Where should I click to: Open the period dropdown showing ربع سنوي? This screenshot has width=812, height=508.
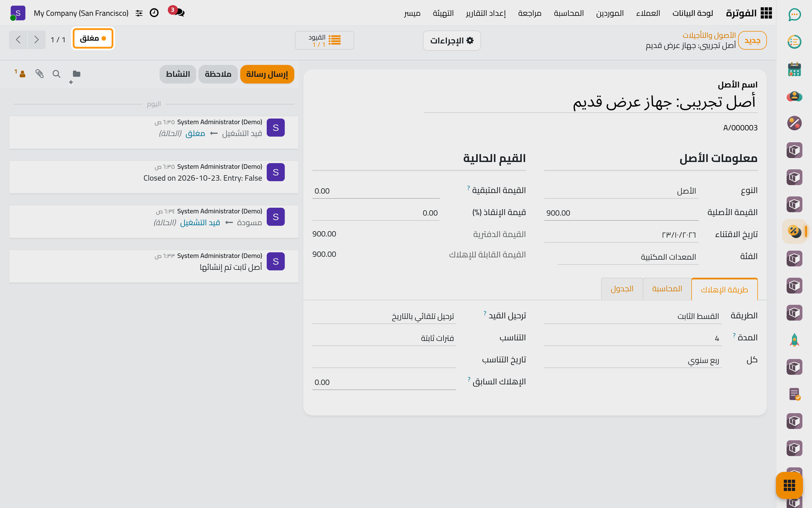632,360
